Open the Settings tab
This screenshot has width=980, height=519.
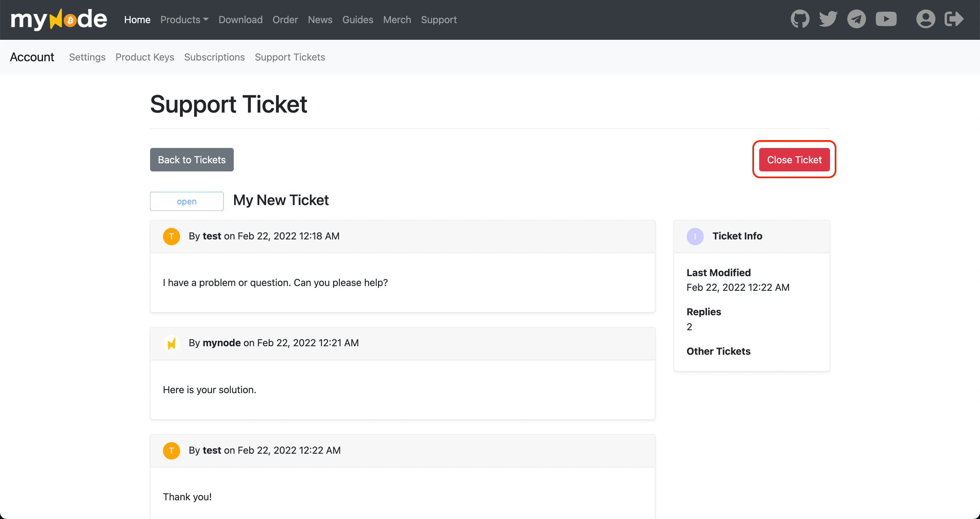[87, 57]
